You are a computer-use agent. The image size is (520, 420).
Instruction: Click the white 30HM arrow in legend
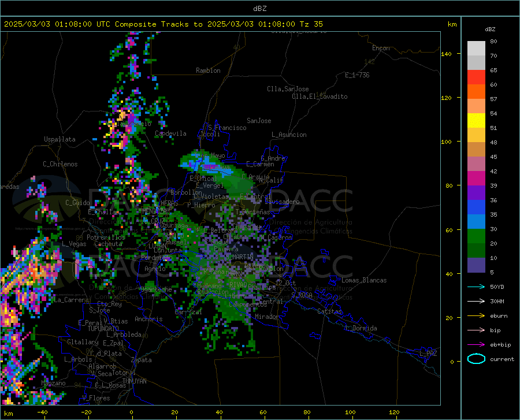click(476, 301)
